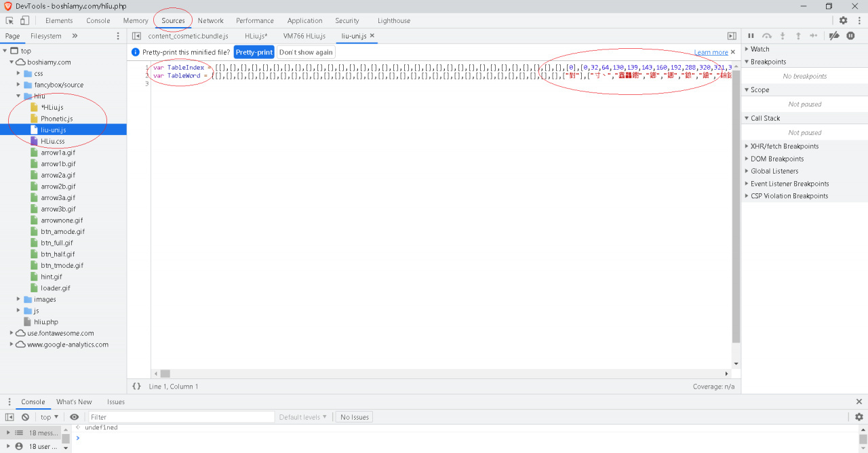Screen dimensions: 868x453
Task: Open the Learn more link
Action: (711, 52)
